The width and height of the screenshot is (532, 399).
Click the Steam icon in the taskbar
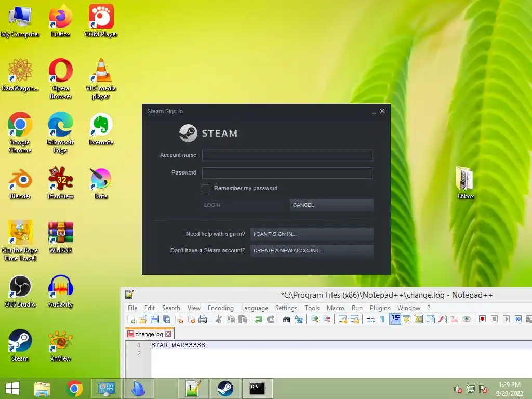point(225,389)
